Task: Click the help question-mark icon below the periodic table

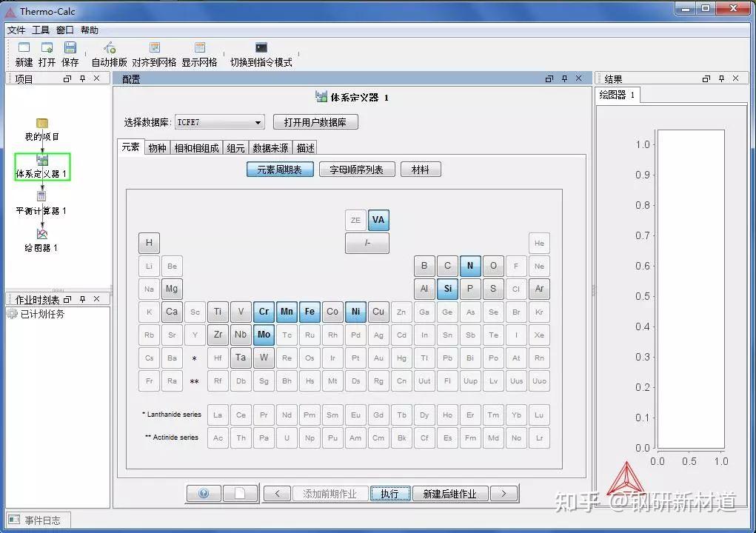Action: click(203, 493)
